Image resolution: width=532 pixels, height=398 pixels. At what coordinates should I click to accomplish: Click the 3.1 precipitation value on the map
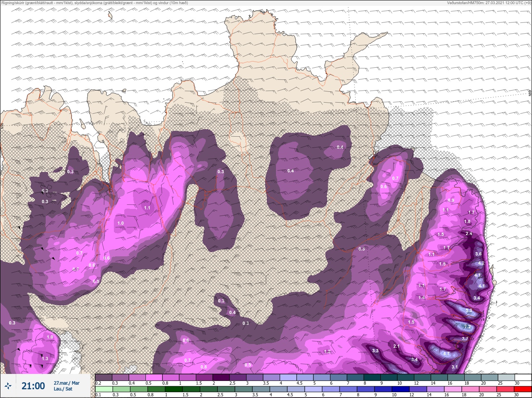[455, 367]
